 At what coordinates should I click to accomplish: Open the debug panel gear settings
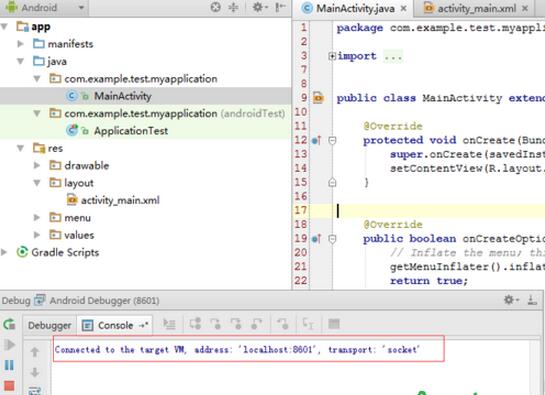(511, 300)
